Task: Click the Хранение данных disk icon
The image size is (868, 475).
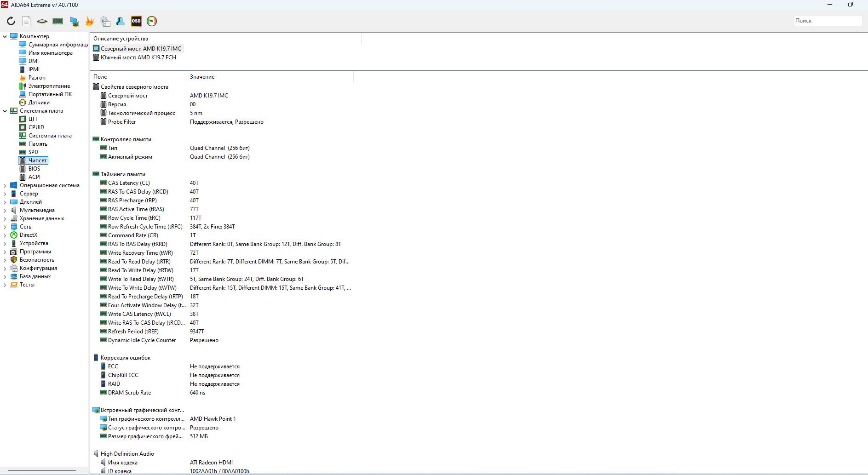Action: (x=14, y=218)
